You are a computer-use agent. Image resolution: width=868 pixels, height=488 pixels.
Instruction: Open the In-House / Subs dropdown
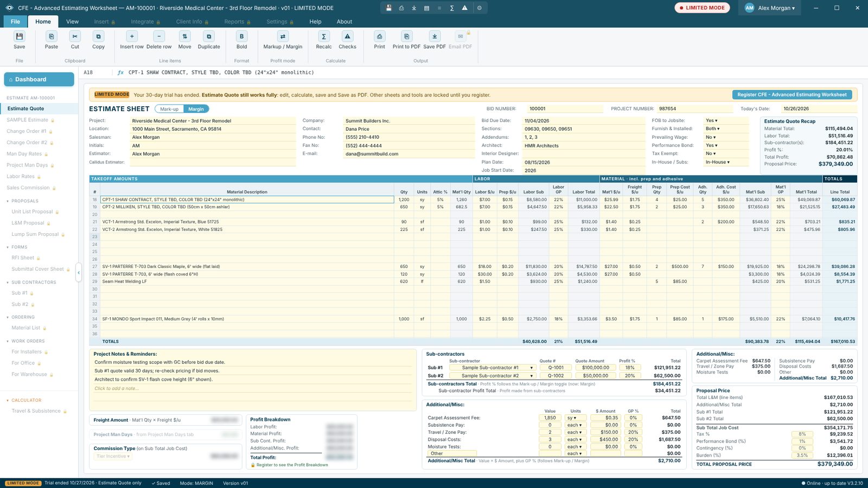[726, 162]
